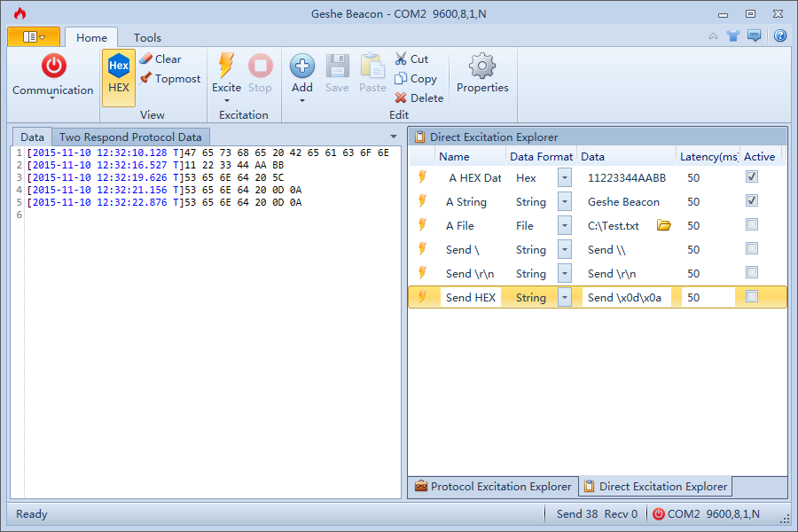Click the COM2 power icon in status bar

point(659,514)
